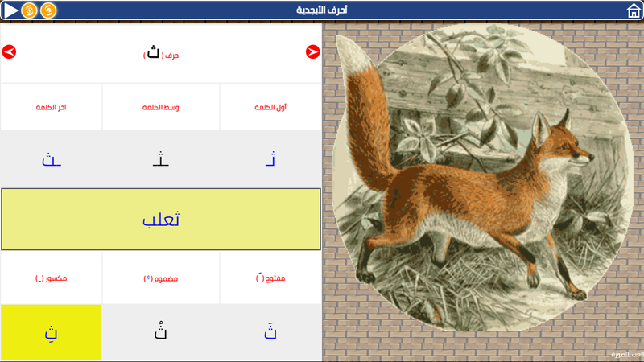Select the 'مكسور' kasra label
The height and width of the screenshot is (362, 644).
pos(51,278)
